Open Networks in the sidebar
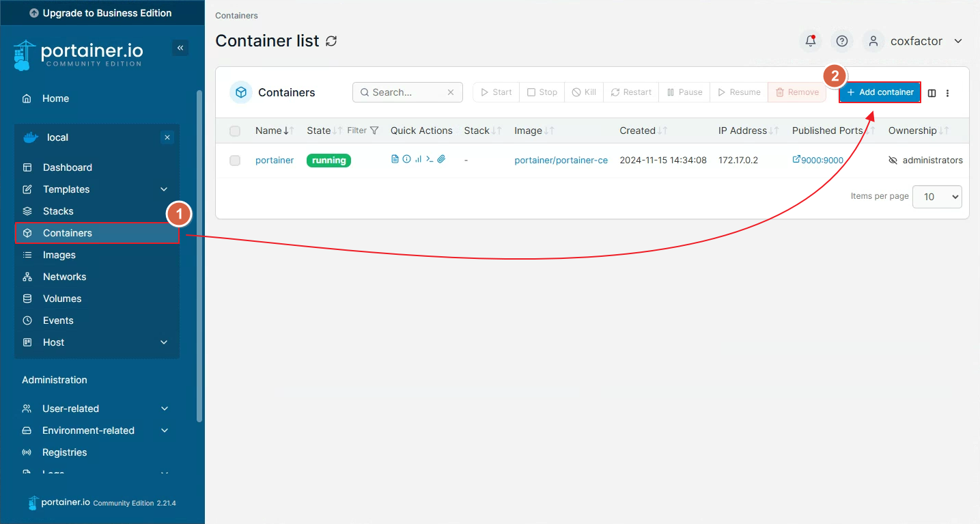980x524 pixels. tap(96, 277)
